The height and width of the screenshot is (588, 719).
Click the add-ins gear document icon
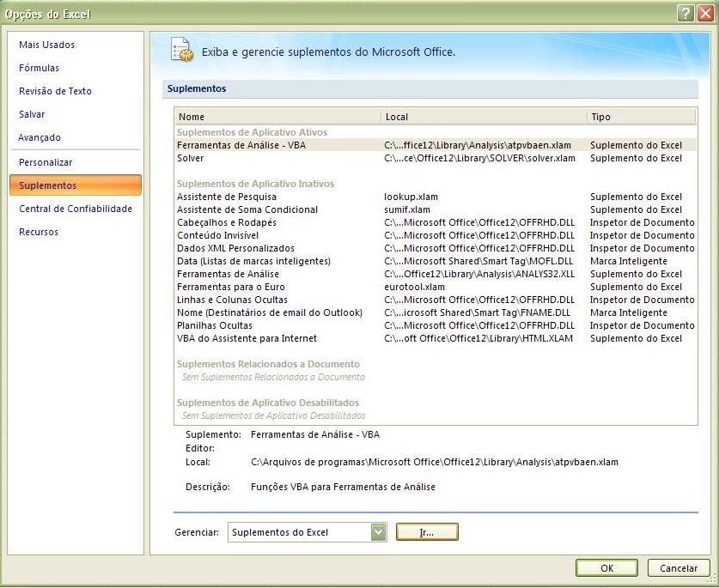[x=181, y=50]
